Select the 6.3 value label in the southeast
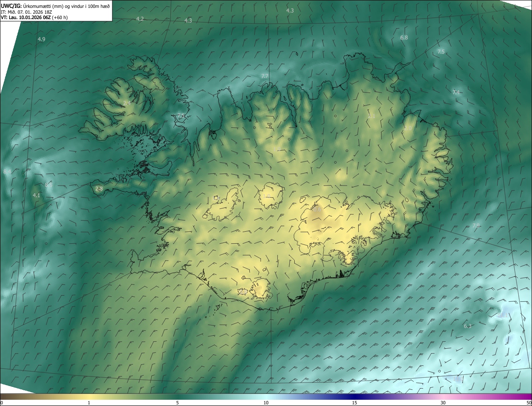 point(468,326)
